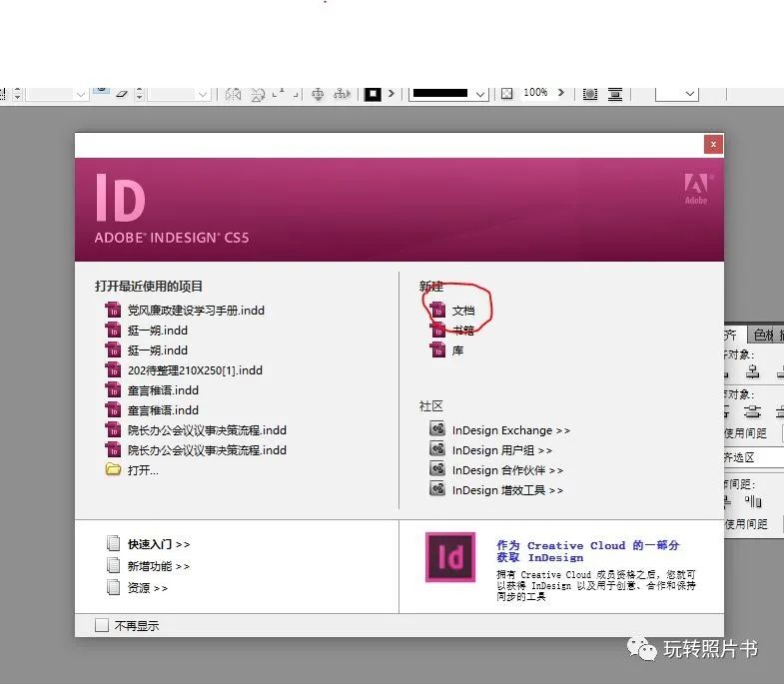This screenshot has width=784, height=684.
Task: Click the fill color swatch in toolbar
Action: [373, 94]
